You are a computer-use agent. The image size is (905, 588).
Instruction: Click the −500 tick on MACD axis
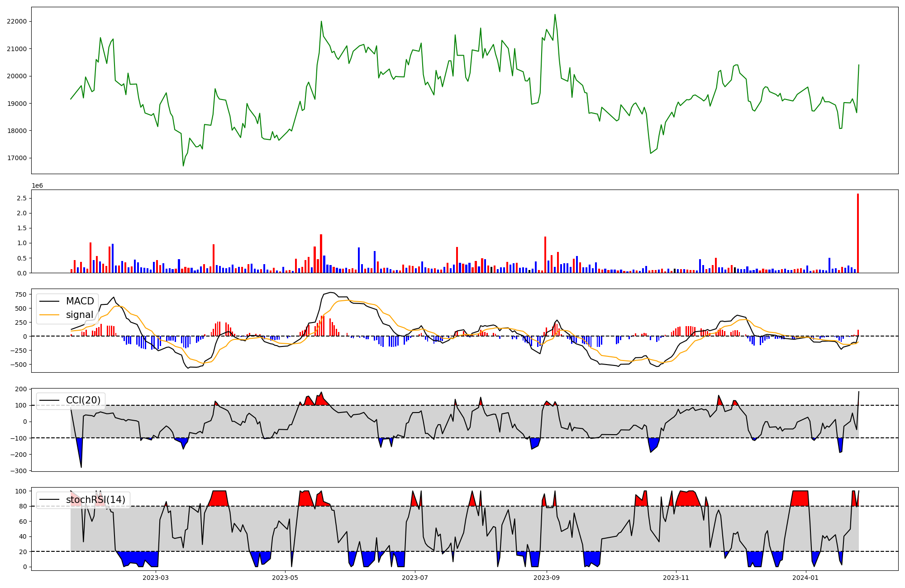[x=19, y=365]
